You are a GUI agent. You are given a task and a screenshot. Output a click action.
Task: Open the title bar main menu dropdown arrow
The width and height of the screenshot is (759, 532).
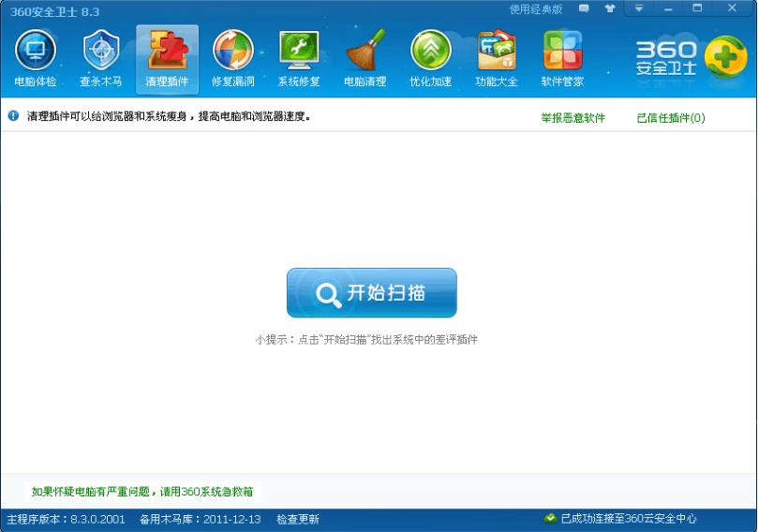pos(639,8)
